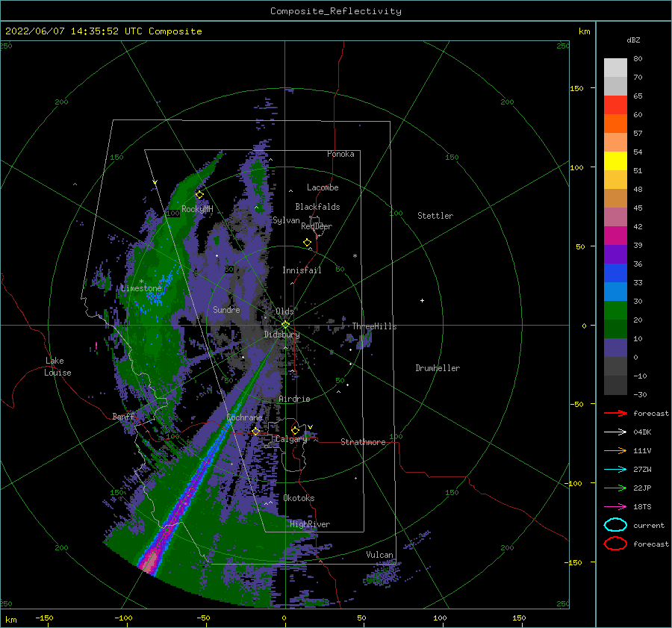This screenshot has width=672, height=628.
Task: Click the red 'forecast' ellipse legend icon
Action: pos(615,544)
